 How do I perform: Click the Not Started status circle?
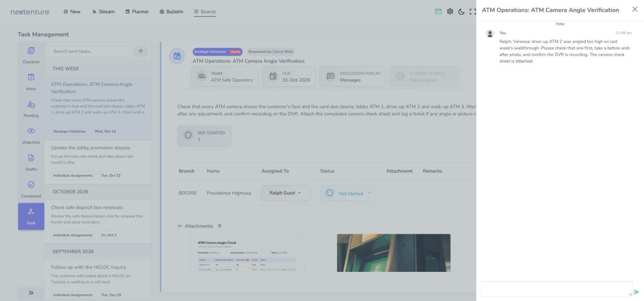[x=188, y=135]
